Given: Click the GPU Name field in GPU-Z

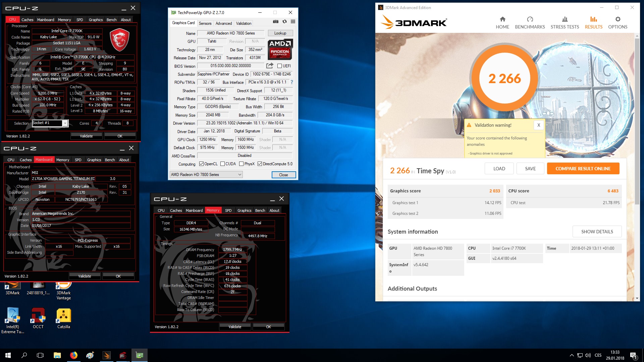Looking at the screenshot, I should pos(231,33).
